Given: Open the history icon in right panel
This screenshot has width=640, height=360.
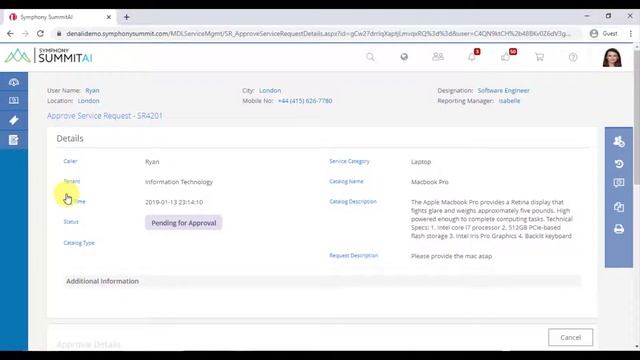Looking at the screenshot, I should pyautogui.click(x=619, y=164).
